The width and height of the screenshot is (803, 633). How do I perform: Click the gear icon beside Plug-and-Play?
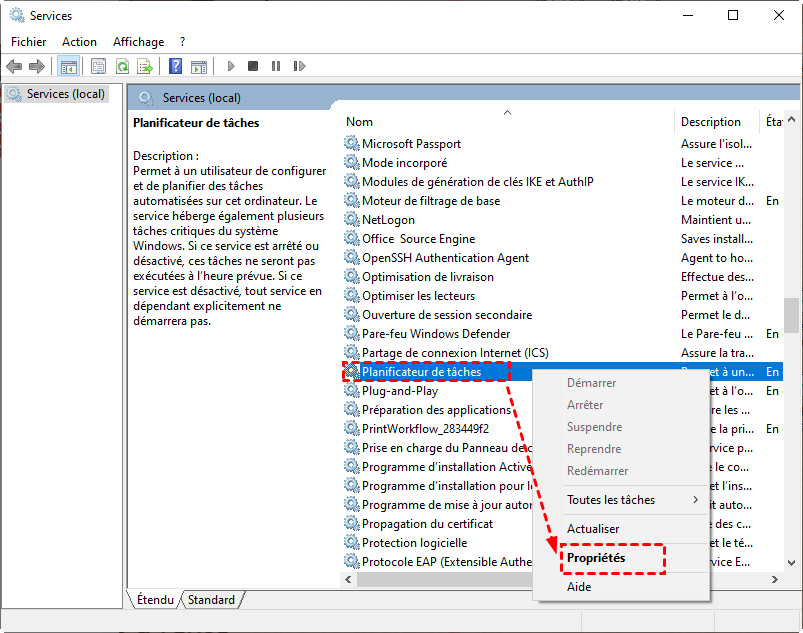tap(351, 390)
